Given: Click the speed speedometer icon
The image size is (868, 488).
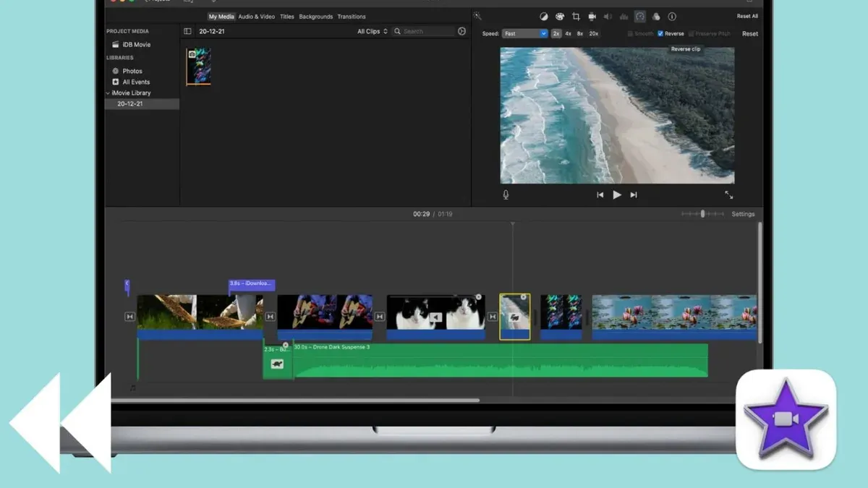Looking at the screenshot, I should (640, 16).
